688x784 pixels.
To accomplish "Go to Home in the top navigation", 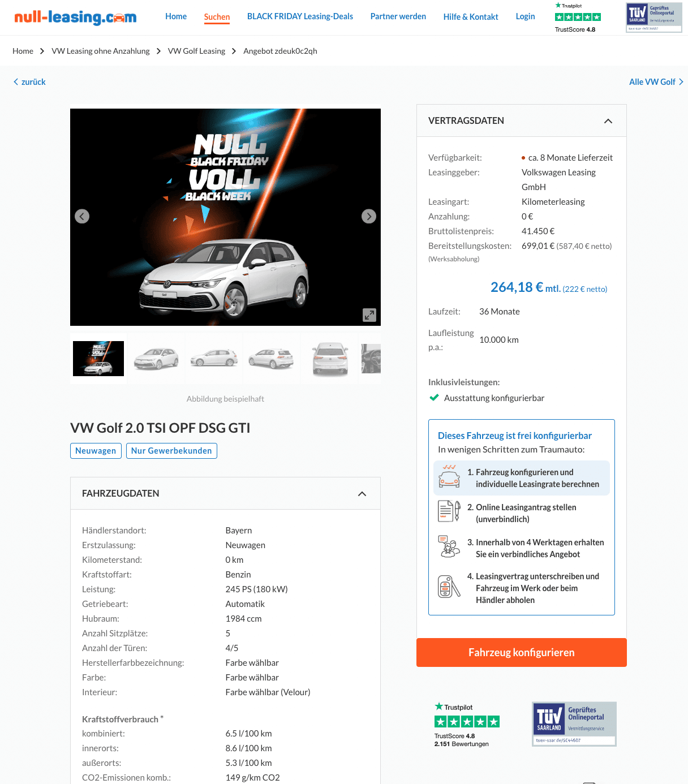I will (x=176, y=16).
